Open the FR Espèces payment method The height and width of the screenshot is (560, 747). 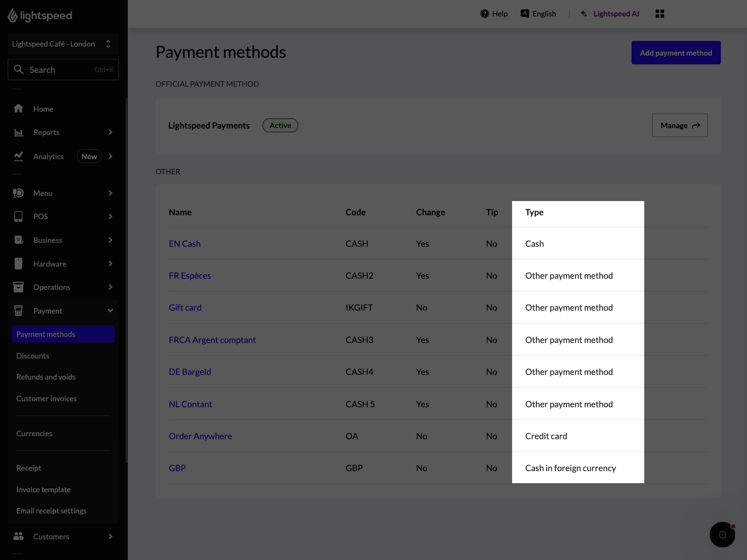[190, 276]
